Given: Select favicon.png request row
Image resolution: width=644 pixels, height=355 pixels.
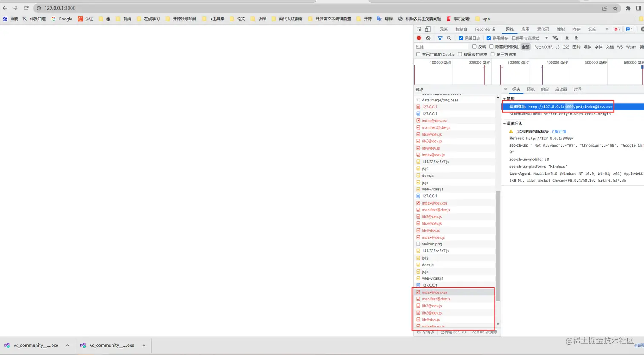Looking at the screenshot, I should pos(455,244).
